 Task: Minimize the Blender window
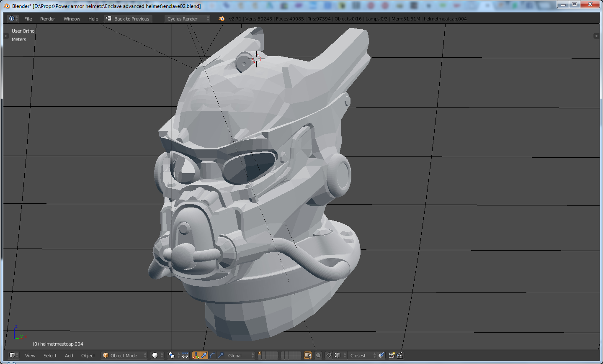point(563,4)
